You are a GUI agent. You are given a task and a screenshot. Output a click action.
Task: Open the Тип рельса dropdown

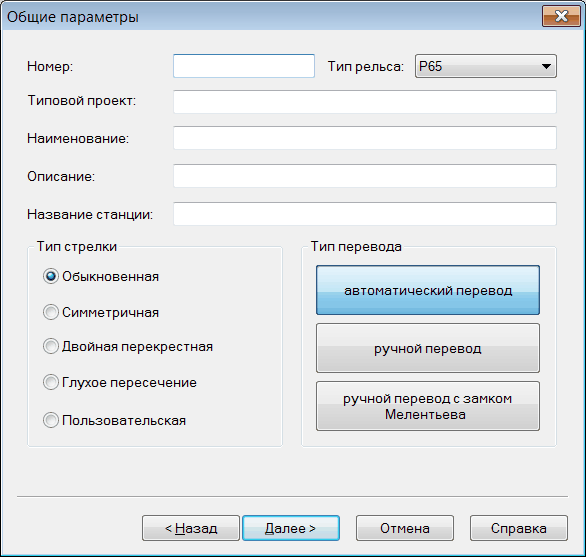[x=485, y=66]
